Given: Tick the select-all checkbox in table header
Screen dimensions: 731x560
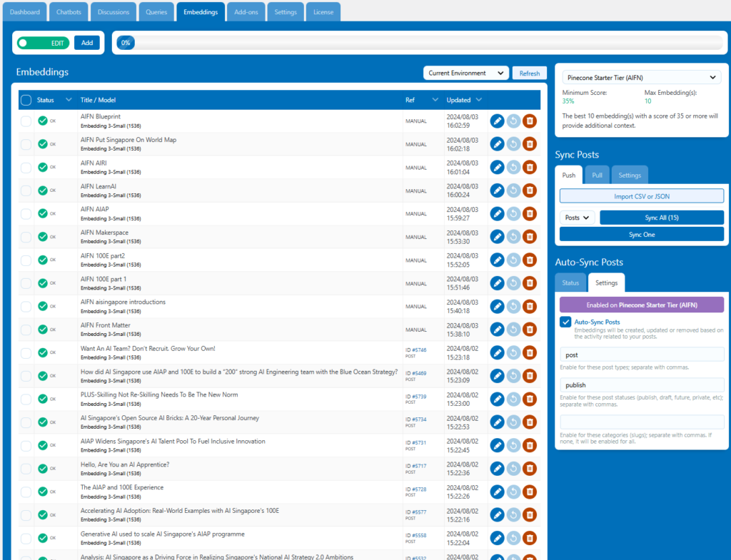Looking at the screenshot, I should [26, 100].
